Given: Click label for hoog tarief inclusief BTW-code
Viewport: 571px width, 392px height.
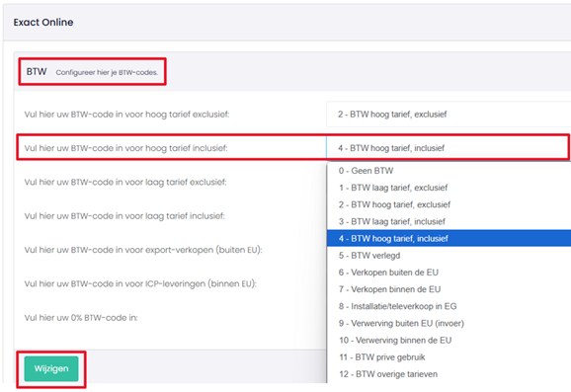Looking at the screenshot, I should coord(126,148).
